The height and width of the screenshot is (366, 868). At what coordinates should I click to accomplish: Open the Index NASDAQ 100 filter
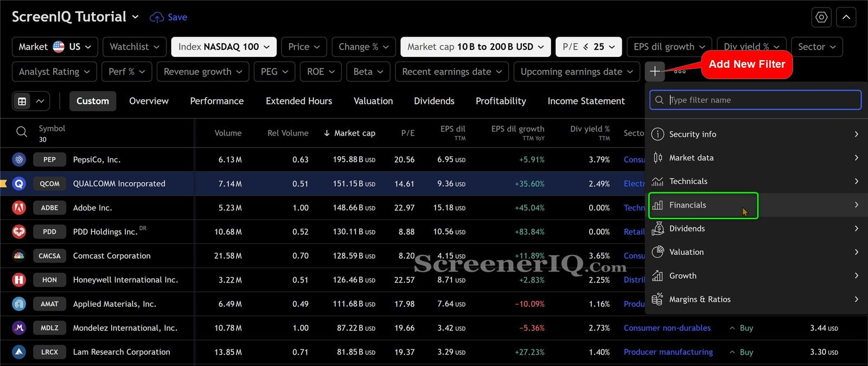pos(224,47)
